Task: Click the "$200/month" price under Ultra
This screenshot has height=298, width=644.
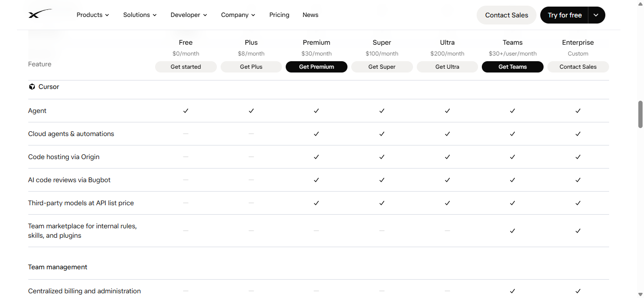Action: (x=447, y=54)
